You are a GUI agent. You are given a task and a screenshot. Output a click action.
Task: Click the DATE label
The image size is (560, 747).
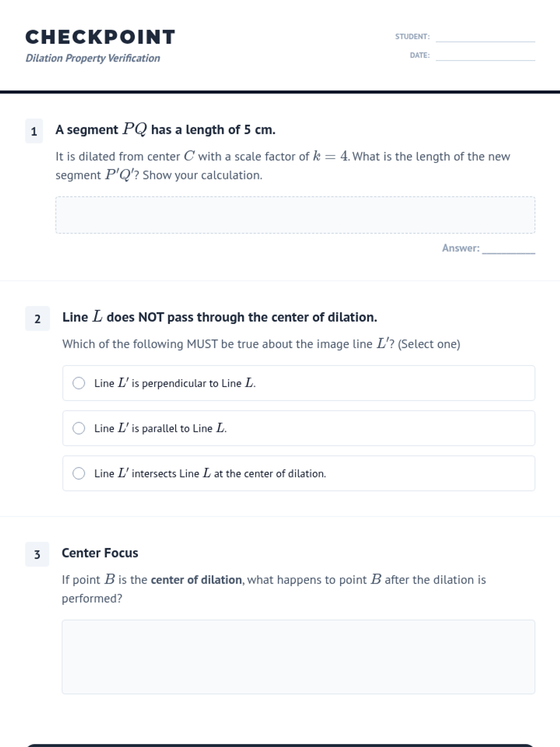pos(420,55)
